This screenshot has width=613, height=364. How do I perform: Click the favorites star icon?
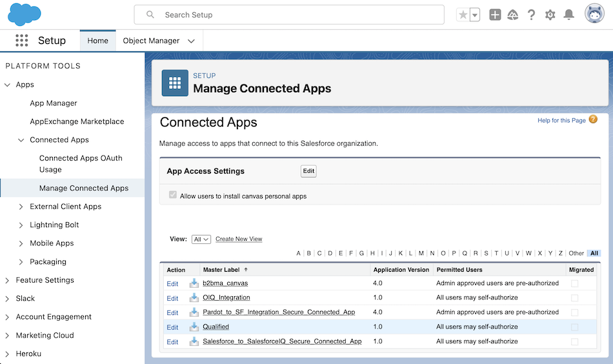click(x=463, y=15)
